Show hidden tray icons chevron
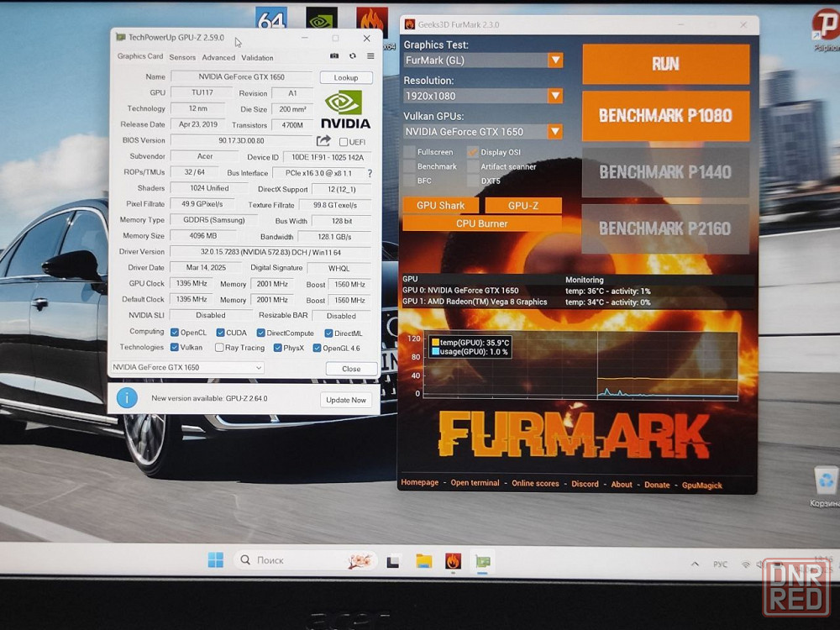840x630 pixels. click(x=695, y=564)
